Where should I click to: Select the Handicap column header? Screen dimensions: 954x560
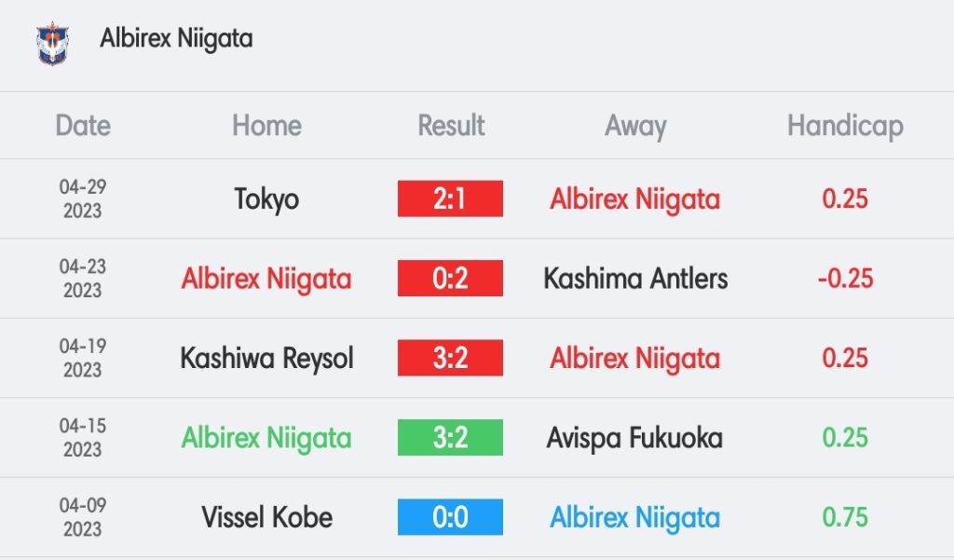(845, 127)
